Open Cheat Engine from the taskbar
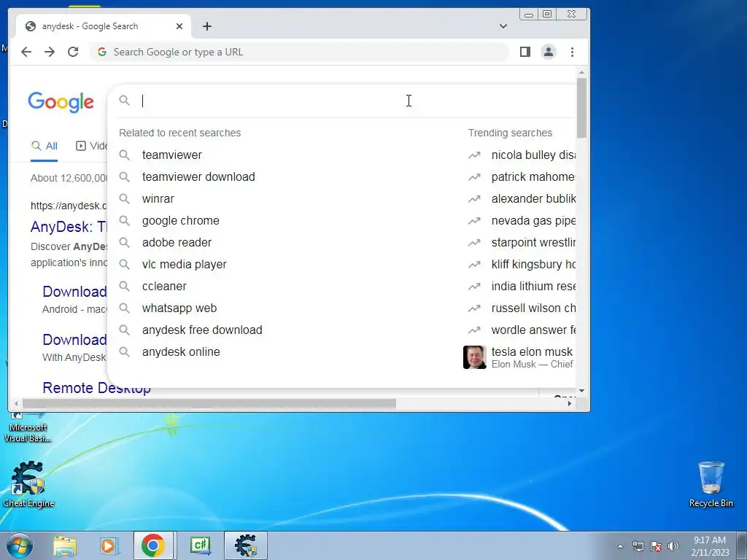 245,545
